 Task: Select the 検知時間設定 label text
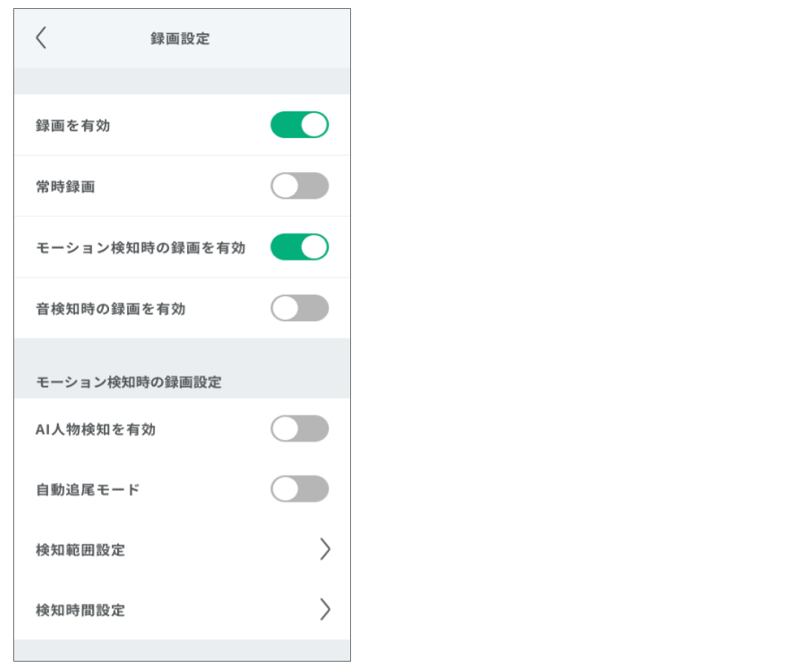click(x=80, y=610)
